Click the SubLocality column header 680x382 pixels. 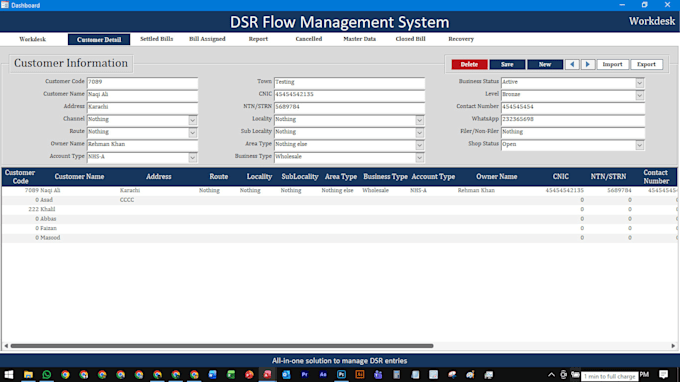click(300, 177)
